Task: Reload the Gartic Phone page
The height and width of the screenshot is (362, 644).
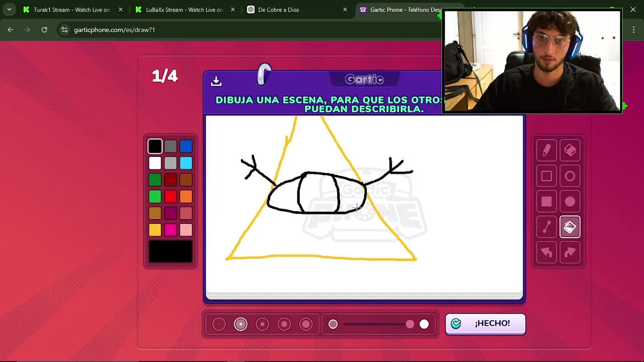Action: pyautogui.click(x=44, y=30)
